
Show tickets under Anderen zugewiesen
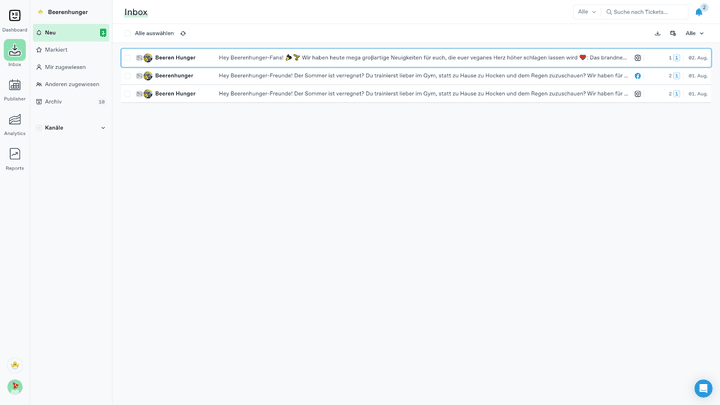(x=71, y=84)
